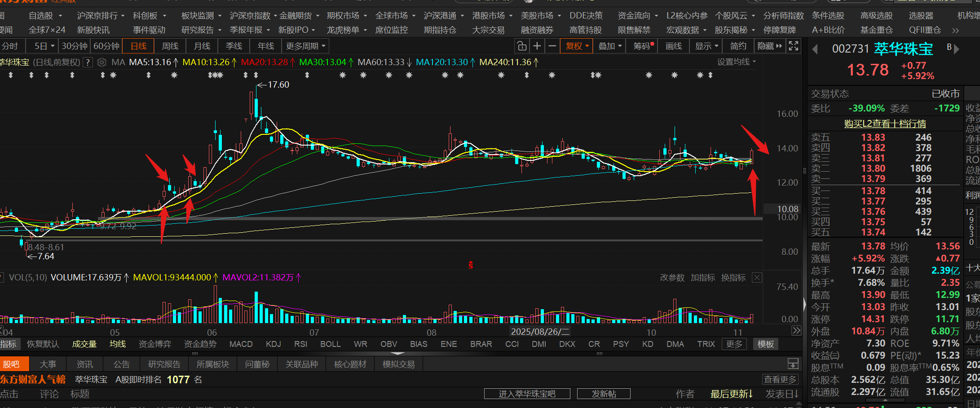Select the MACD indicator
Viewport: 980px width, 408px height.
coord(241,344)
